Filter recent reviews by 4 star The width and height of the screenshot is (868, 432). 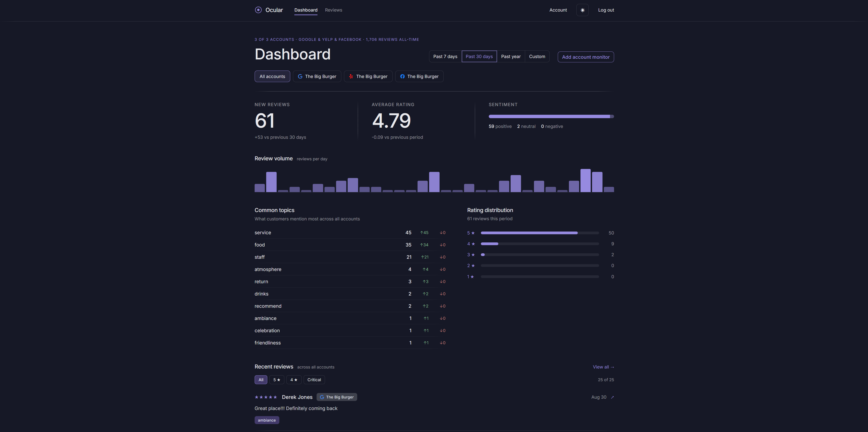click(x=294, y=380)
